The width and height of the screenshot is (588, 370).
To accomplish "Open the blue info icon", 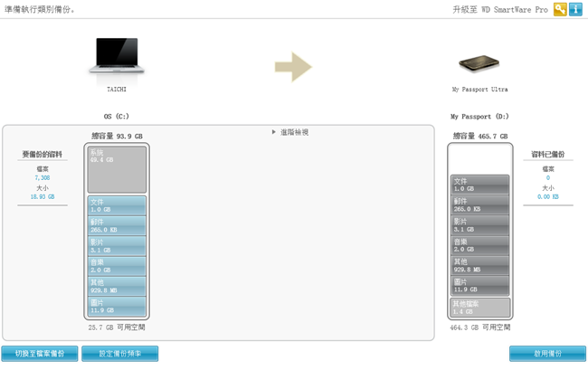I will (575, 9).
